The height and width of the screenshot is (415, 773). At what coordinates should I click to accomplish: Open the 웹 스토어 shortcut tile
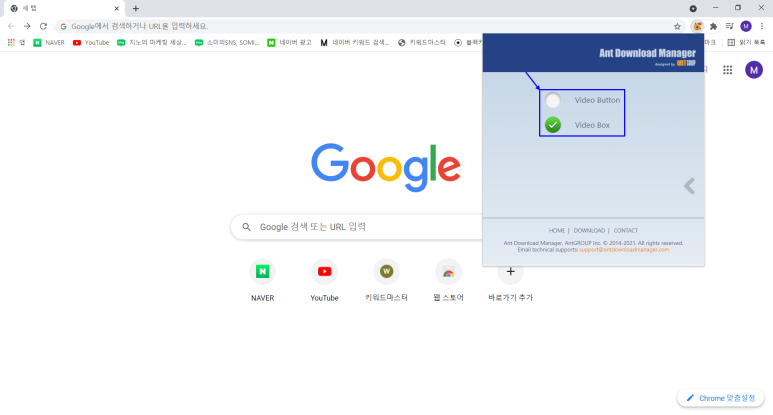(449, 280)
